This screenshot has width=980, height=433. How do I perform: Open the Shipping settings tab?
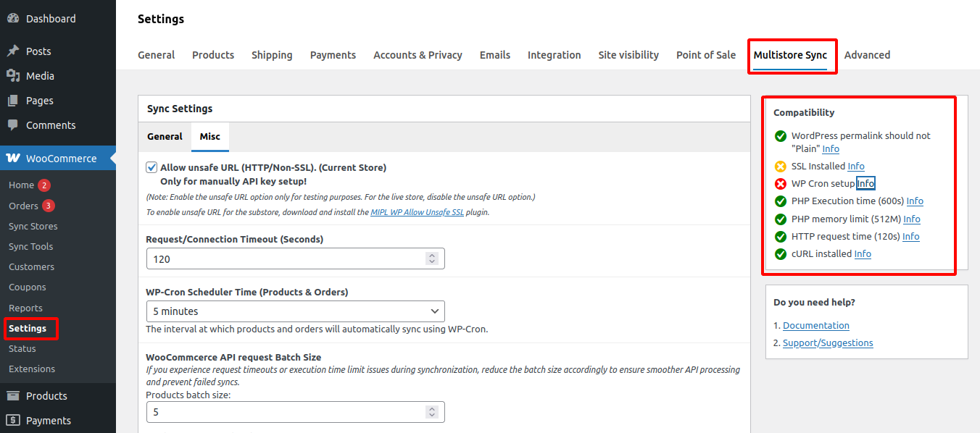(272, 55)
